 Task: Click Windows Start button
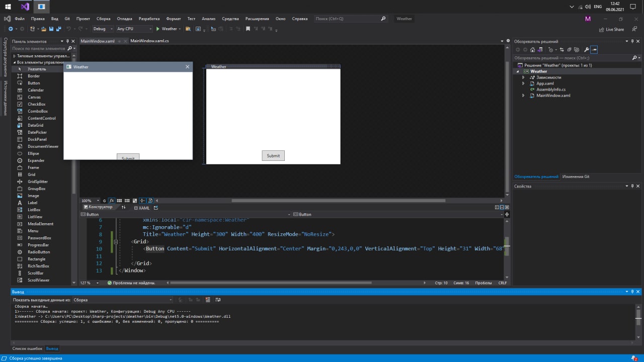[8, 7]
